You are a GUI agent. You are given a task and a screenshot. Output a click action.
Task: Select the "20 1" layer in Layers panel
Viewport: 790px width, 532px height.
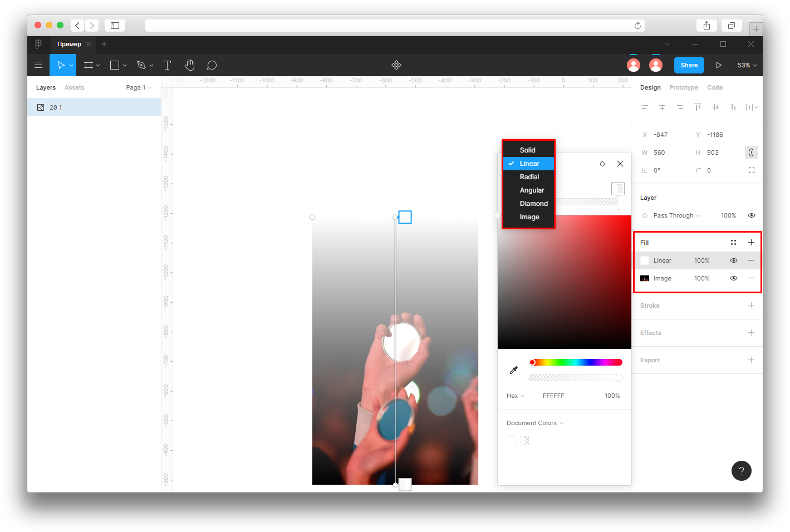tap(94, 107)
